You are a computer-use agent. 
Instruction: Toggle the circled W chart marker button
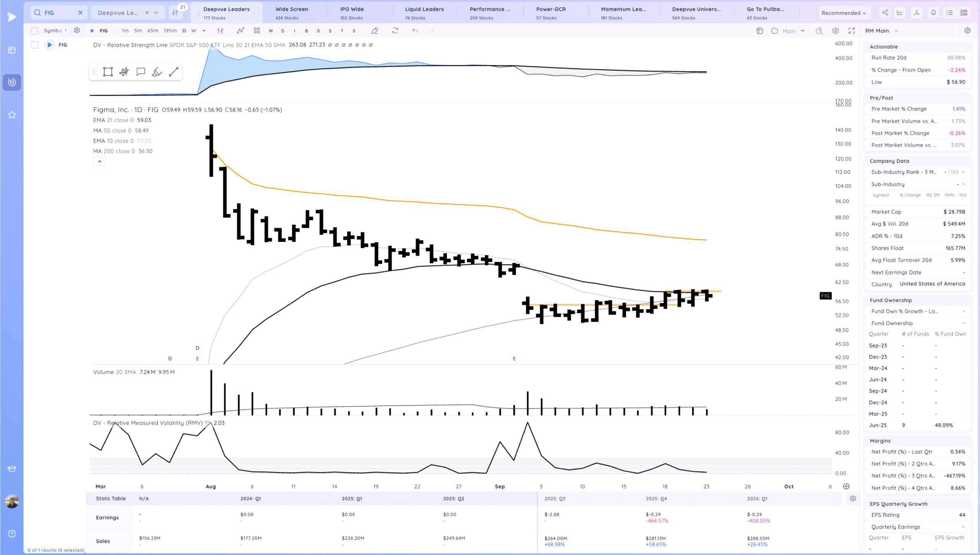(271, 31)
